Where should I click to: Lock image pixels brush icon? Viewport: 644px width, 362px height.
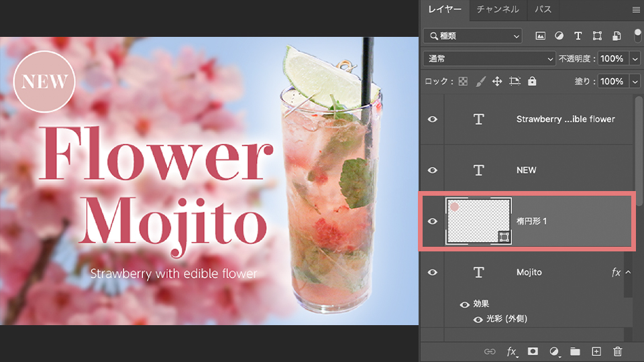[x=480, y=81]
